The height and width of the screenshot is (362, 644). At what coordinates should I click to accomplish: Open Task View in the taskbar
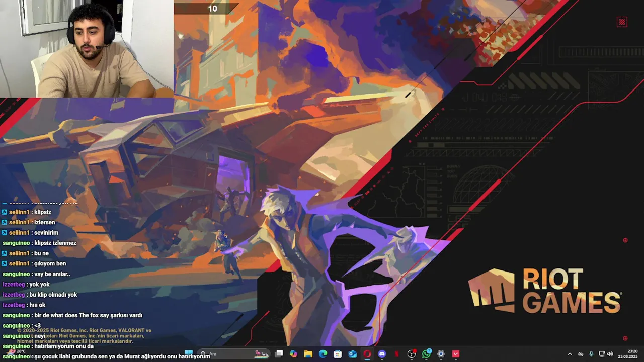(279, 354)
